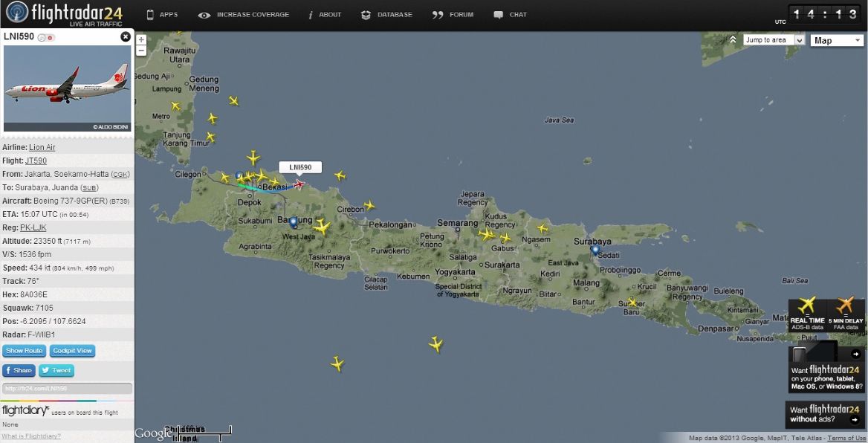Open the SUB airport code link
868x443 pixels.
(89, 188)
